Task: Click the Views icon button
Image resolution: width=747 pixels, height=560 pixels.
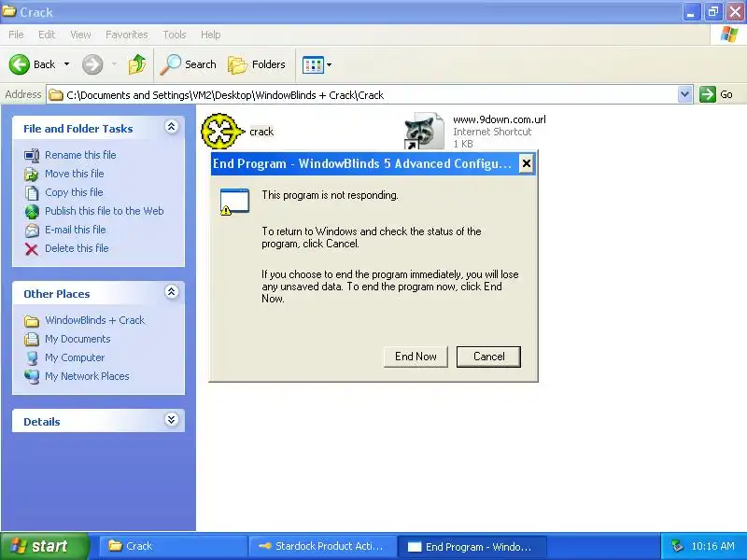Action: tap(313, 64)
